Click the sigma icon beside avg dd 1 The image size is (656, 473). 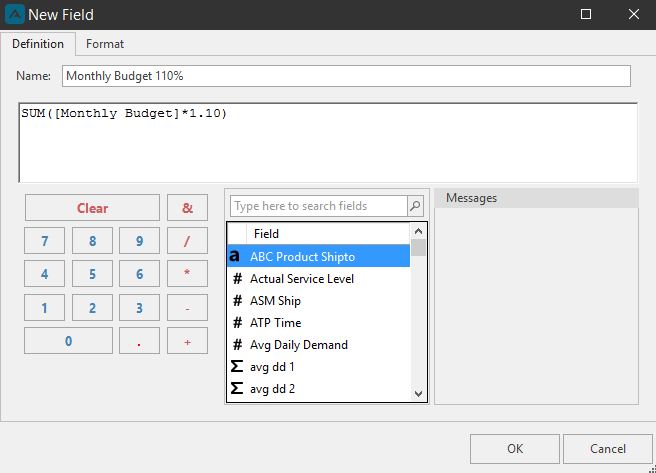[237, 366]
